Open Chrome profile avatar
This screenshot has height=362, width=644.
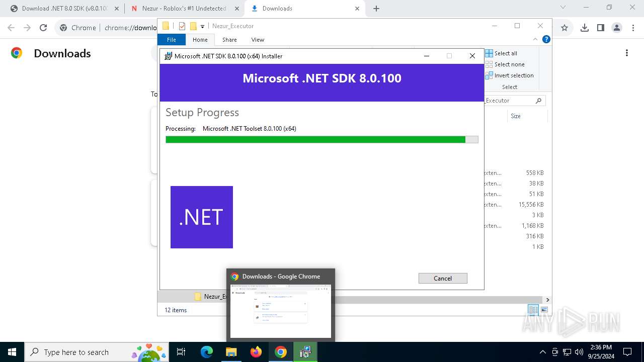(617, 28)
